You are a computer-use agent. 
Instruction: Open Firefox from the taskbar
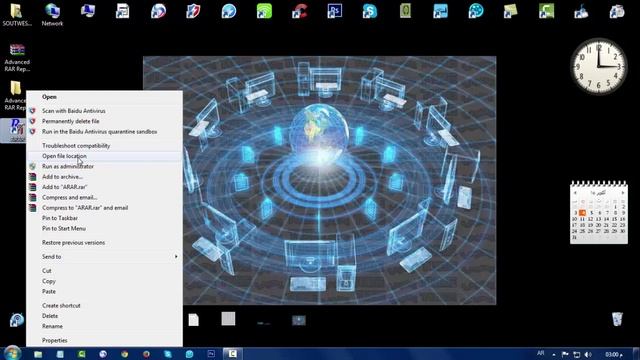coord(146,354)
